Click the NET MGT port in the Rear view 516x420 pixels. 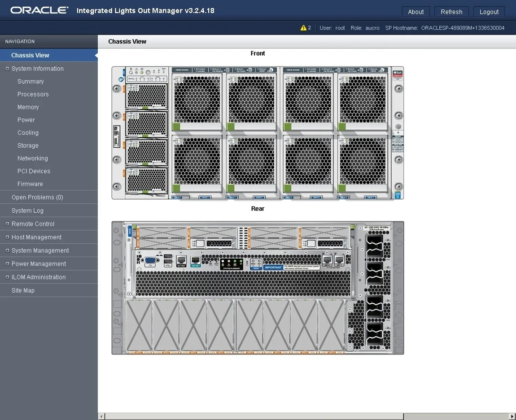(x=181, y=260)
